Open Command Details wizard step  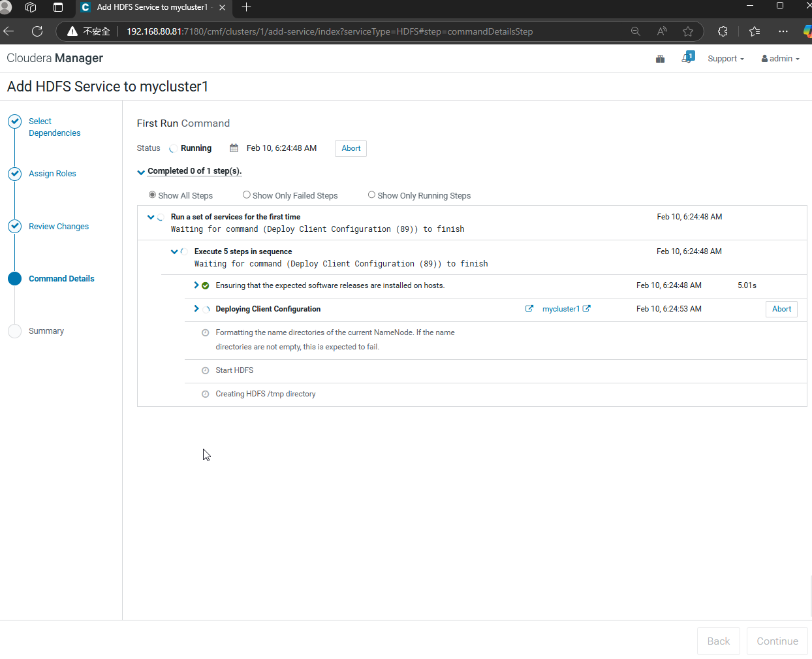[x=61, y=279]
